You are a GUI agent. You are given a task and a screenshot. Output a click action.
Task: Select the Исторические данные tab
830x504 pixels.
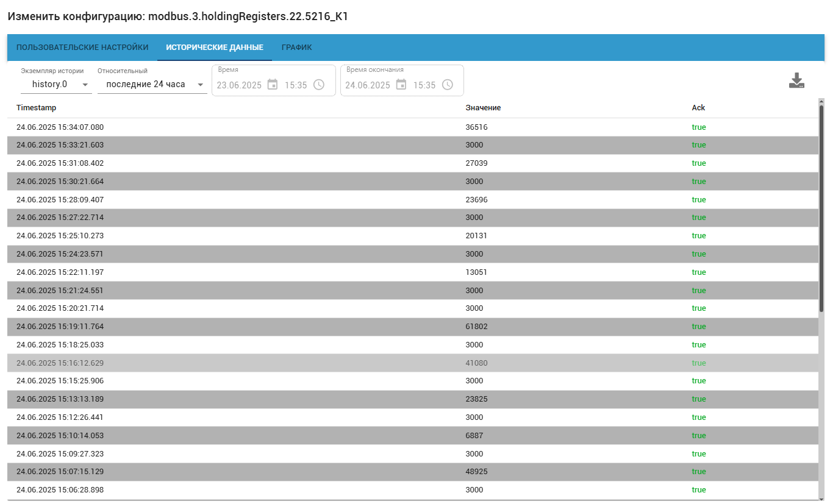[x=215, y=48]
